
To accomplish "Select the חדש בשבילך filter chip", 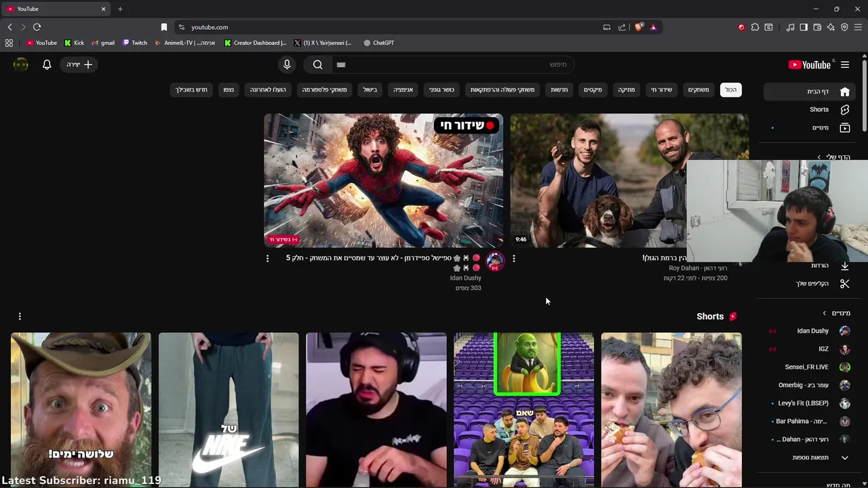I will click(191, 89).
